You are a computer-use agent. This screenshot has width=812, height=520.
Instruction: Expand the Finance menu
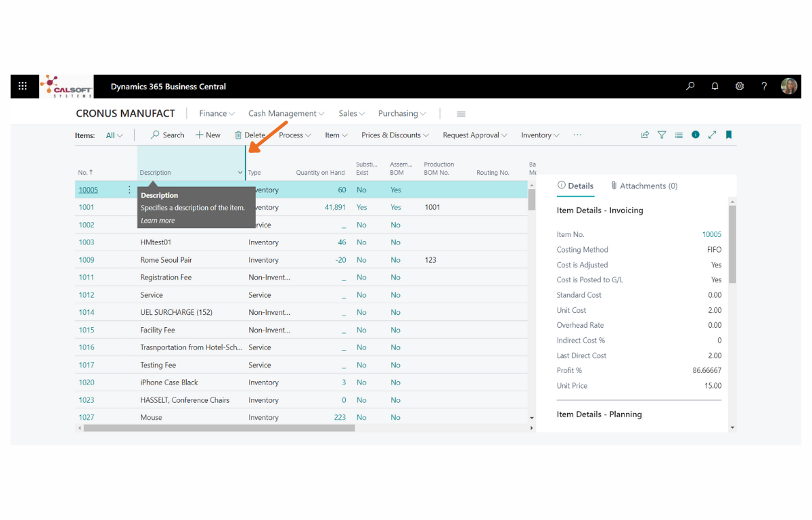click(217, 114)
